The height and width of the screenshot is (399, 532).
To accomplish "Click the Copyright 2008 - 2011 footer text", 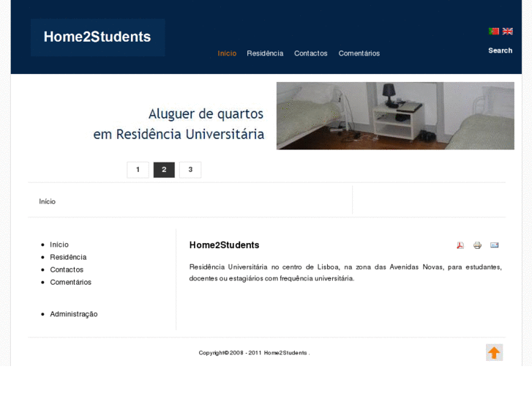I will coord(254,353).
